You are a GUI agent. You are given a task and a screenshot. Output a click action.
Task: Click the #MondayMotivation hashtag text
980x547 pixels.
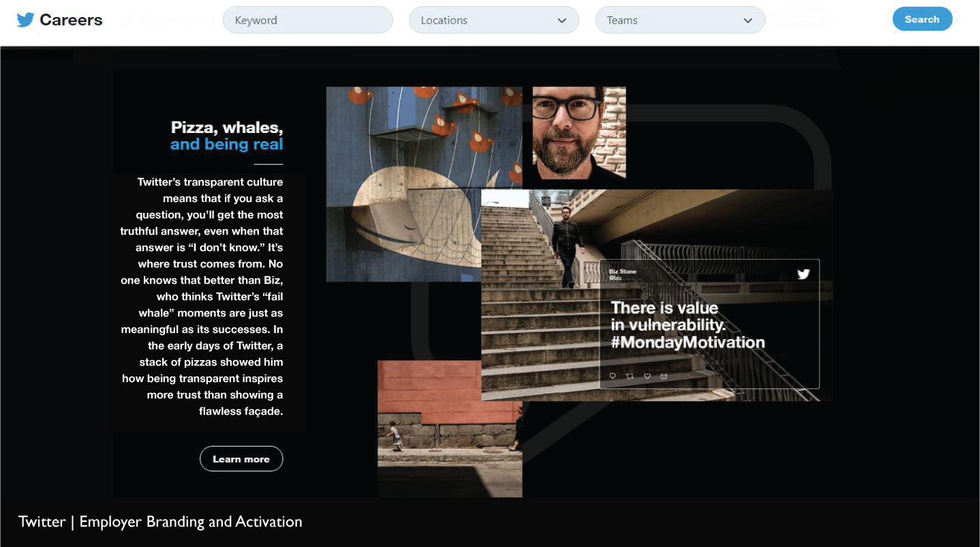[x=688, y=342]
